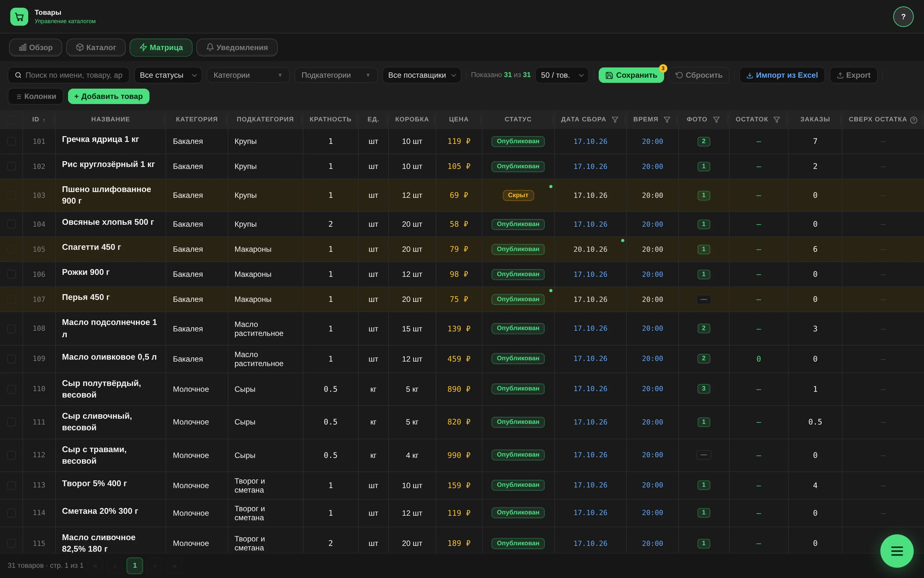This screenshot has width=924, height=578.
Task: Check the row 102 Рис круглозёрный checkbox
Action: click(12, 166)
